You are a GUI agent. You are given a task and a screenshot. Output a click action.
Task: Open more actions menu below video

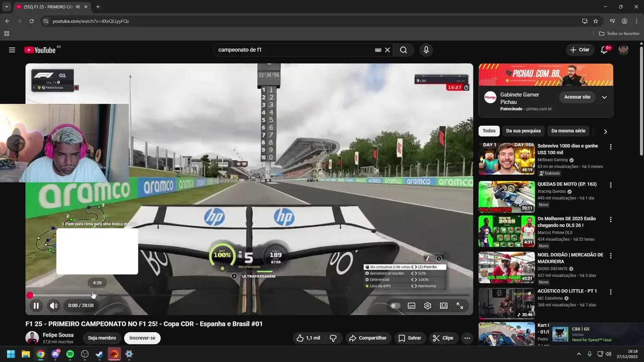click(467, 338)
